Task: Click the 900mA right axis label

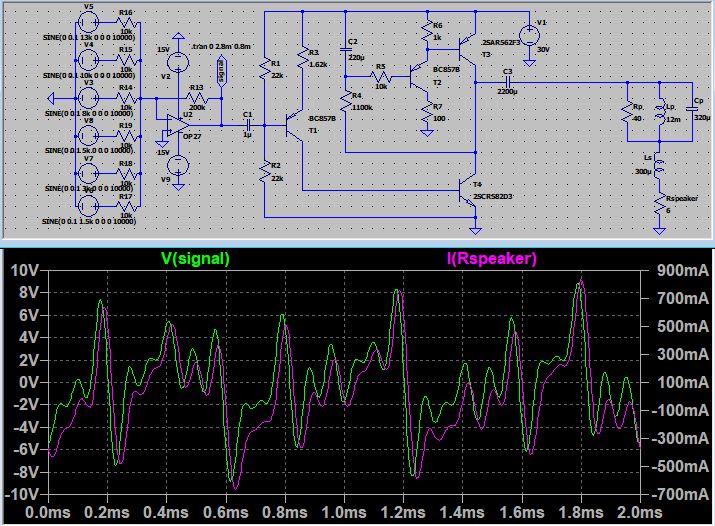Action: pyautogui.click(x=683, y=270)
